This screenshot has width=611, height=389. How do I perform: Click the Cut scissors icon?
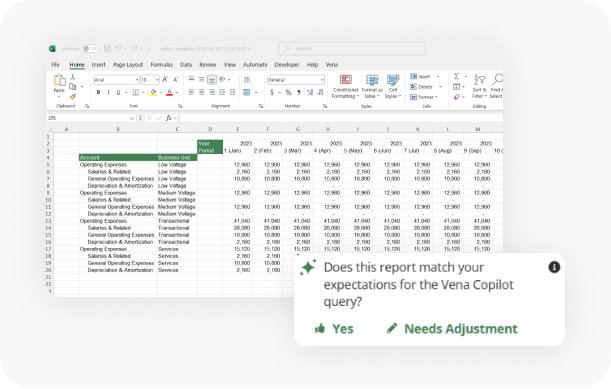click(72, 77)
